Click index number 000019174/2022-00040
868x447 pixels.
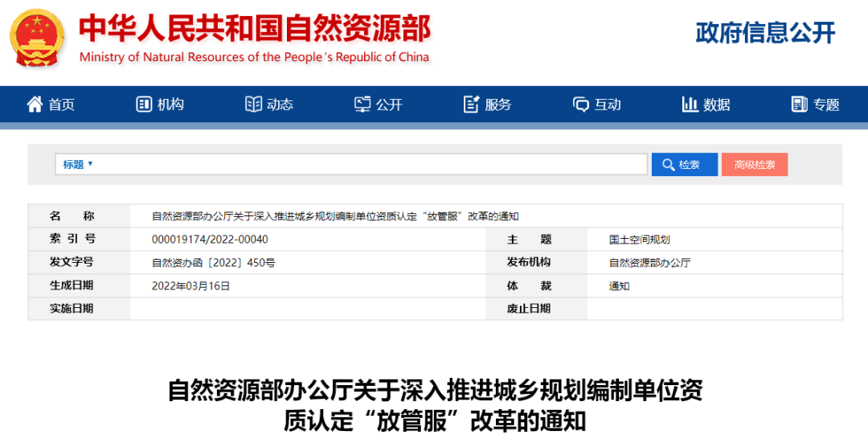coord(210,240)
